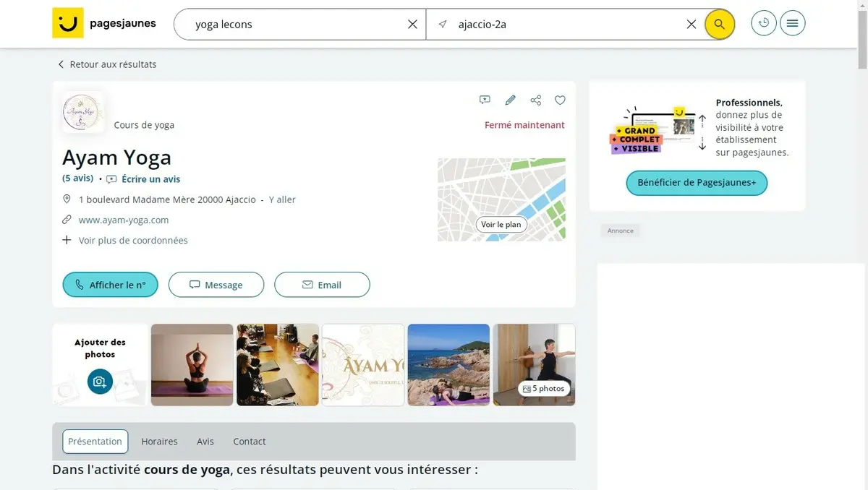
Task: Click the pencil edit icon
Action: 510,100
